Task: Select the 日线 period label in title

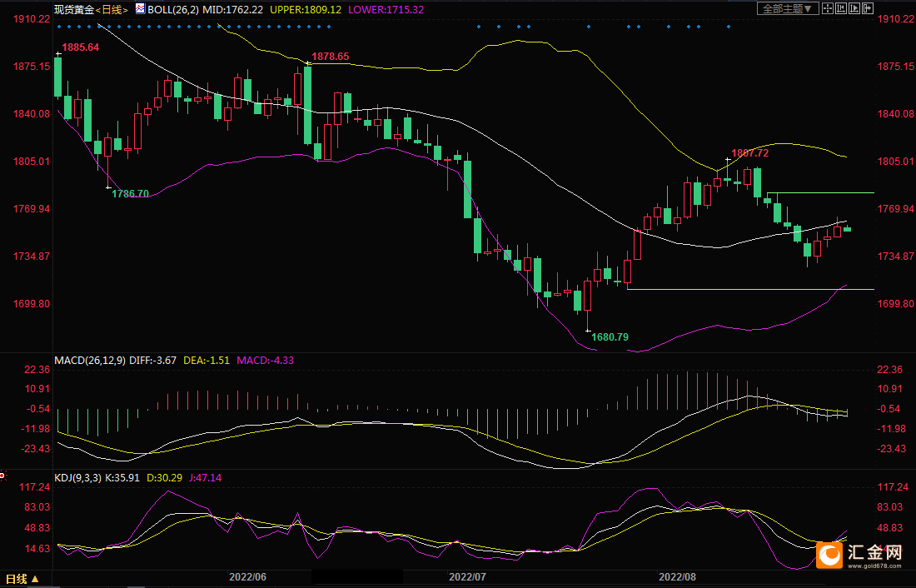Action: 112,10
